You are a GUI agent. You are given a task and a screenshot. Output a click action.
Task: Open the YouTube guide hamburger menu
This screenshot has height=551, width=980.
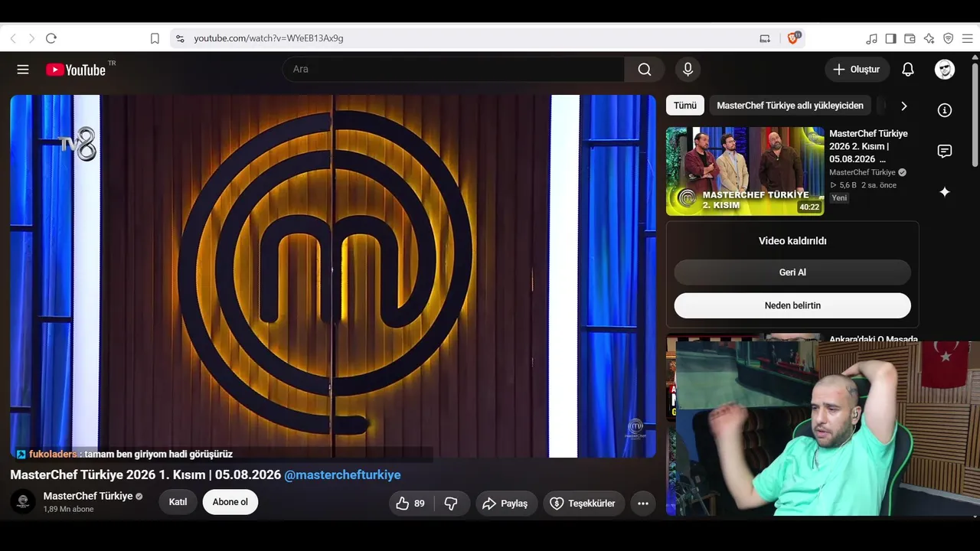click(23, 70)
